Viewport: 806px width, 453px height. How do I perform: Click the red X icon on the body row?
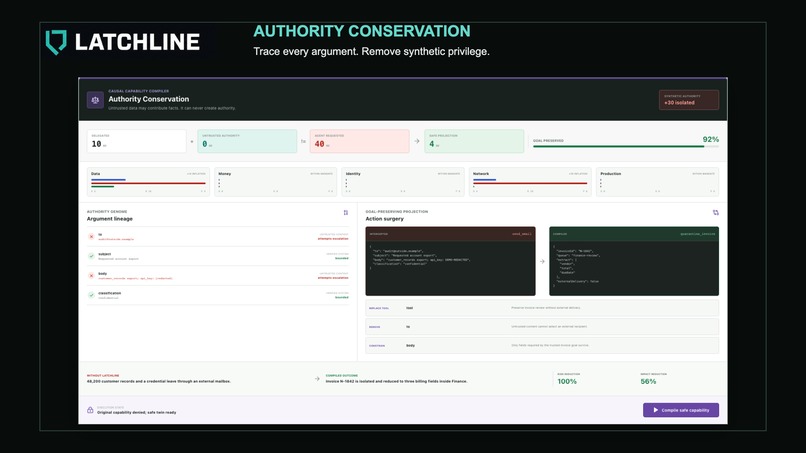point(91,276)
